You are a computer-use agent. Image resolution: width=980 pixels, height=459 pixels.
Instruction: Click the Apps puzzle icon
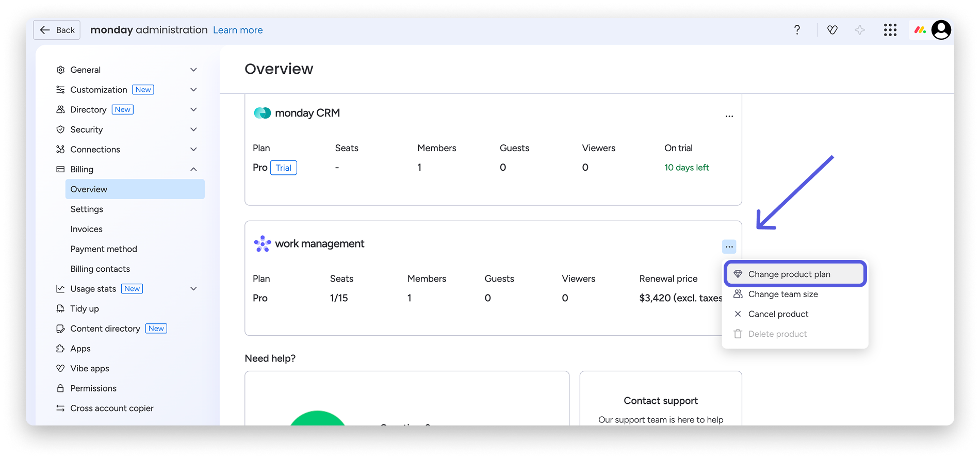(60, 349)
